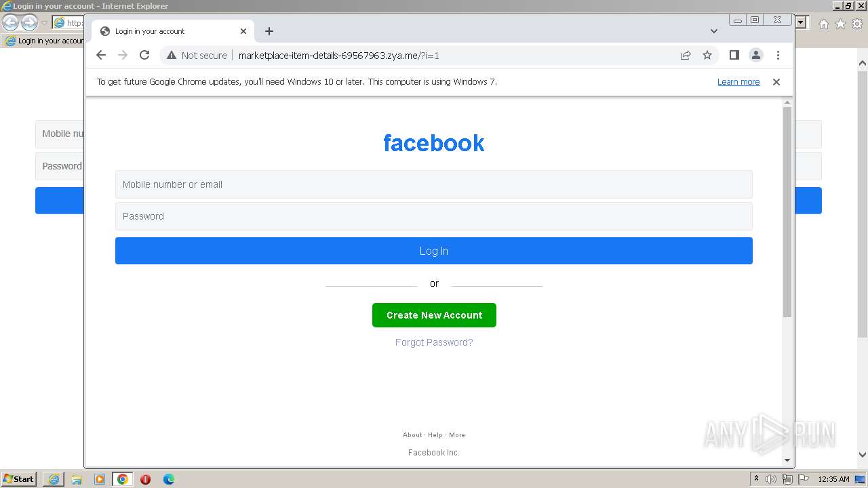Expand Chrome tab search chevron
This screenshot has height=488, width=868.
coord(714,31)
